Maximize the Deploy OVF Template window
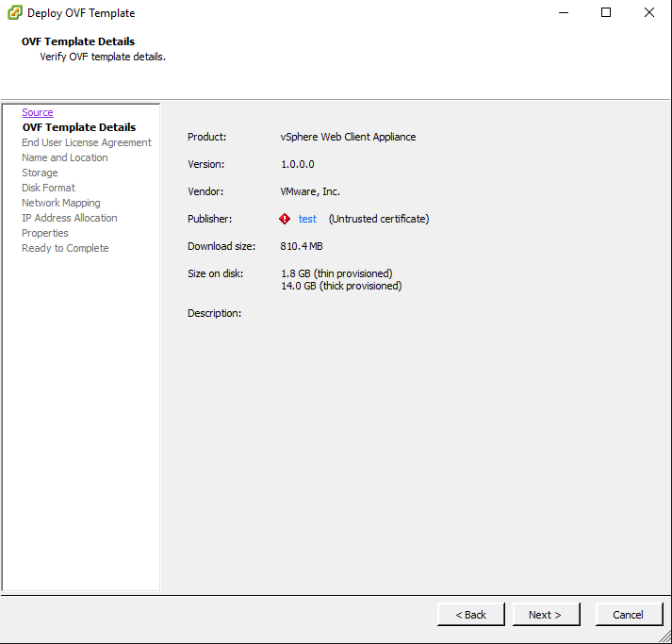672x644 pixels. click(606, 13)
